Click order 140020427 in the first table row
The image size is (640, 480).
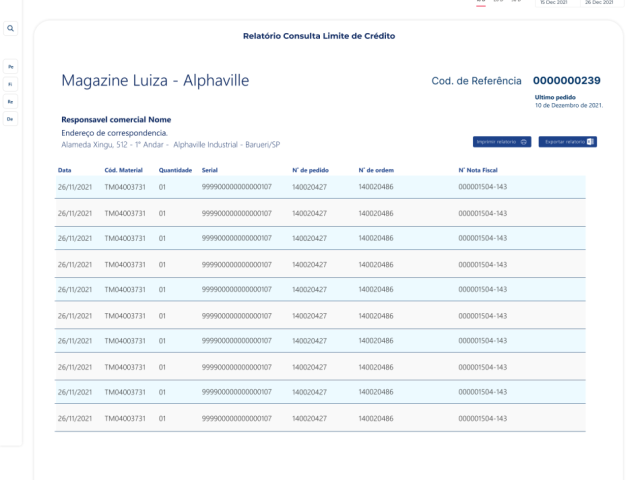click(309, 187)
